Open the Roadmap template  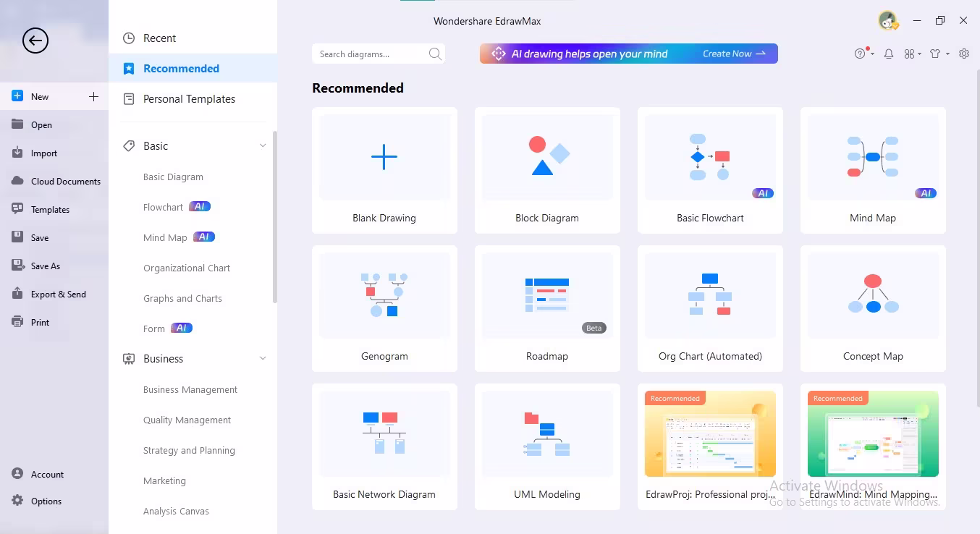[547, 309]
